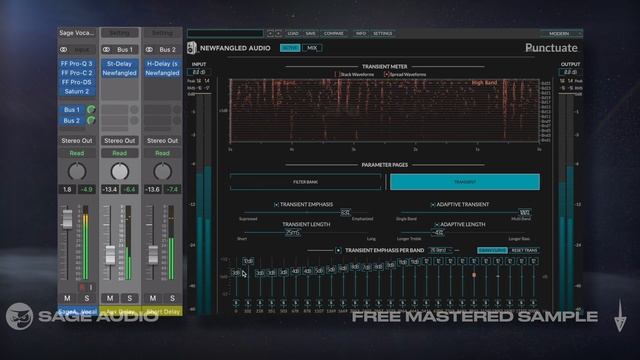Click the Compare button
640x360 pixels.
334,33
